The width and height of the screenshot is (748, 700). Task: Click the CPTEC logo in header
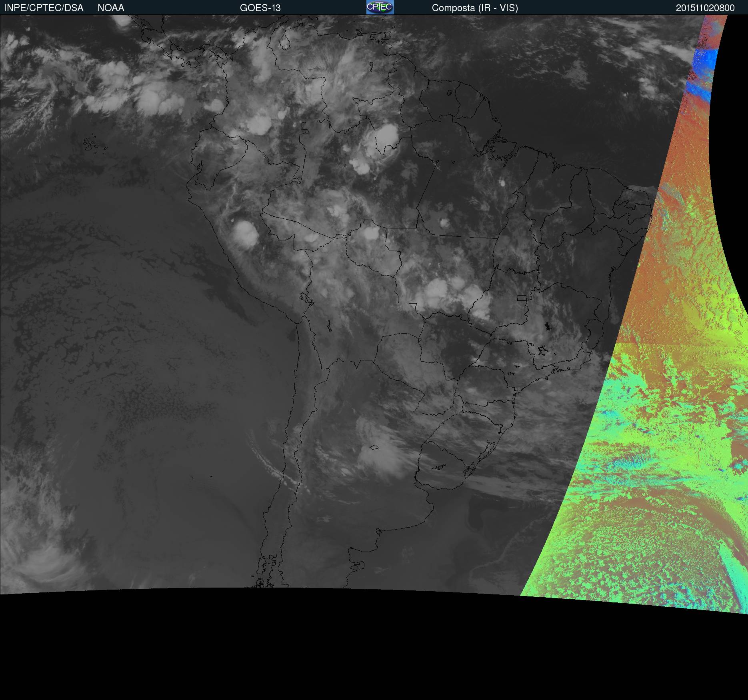pyautogui.click(x=380, y=7)
